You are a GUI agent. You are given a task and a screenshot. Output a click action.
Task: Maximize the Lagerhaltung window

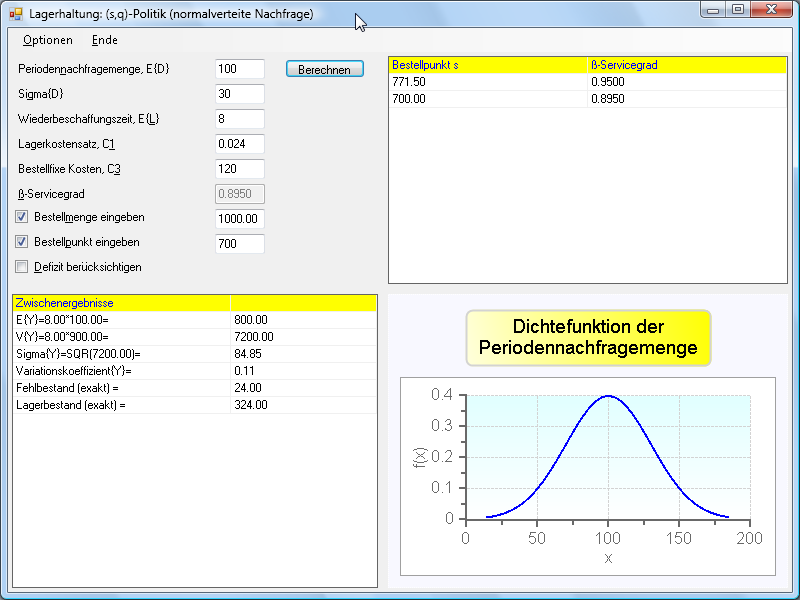(738, 10)
